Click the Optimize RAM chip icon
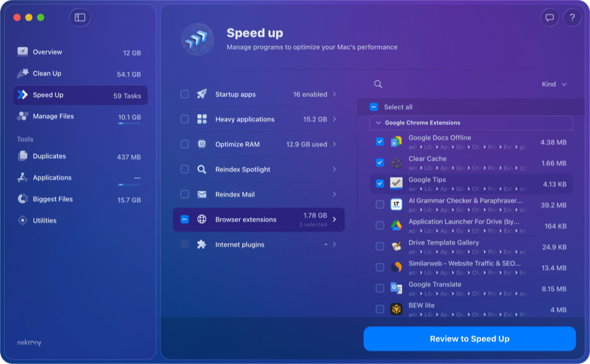Viewport: 590px width, 364px height. 201,144
